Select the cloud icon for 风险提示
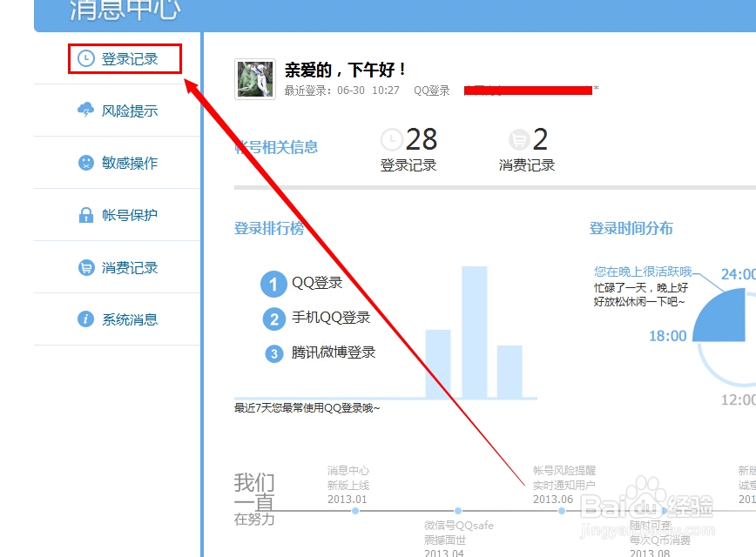The image size is (756, 557). click(86, 111)
